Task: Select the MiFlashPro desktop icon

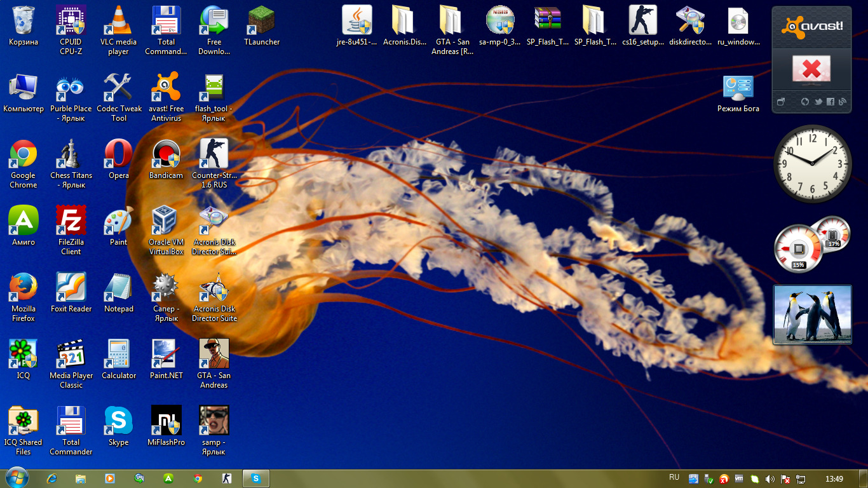Action: coord(166,422)
